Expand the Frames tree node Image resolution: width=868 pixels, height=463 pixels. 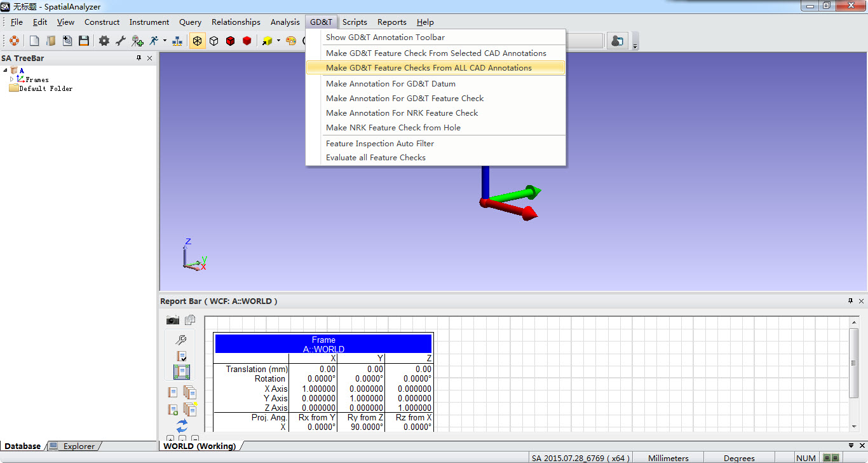(x=11, y=79)
